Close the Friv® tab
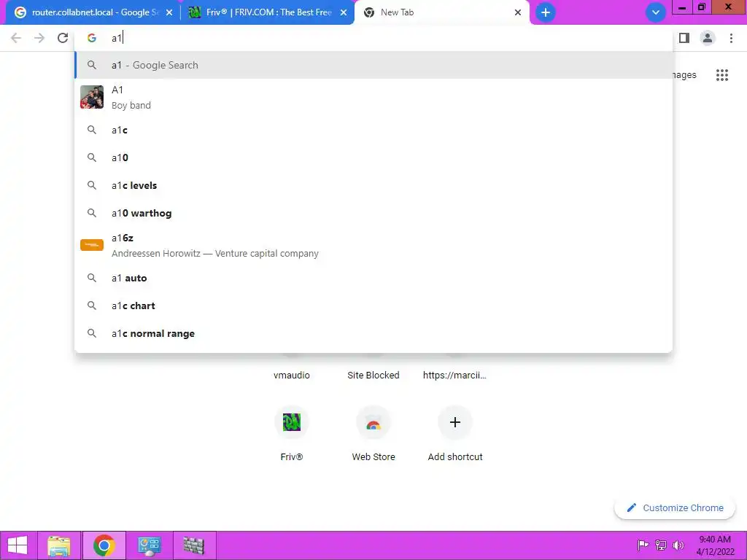Viewport: 747px width, 560px height. [x=344, y=13]
